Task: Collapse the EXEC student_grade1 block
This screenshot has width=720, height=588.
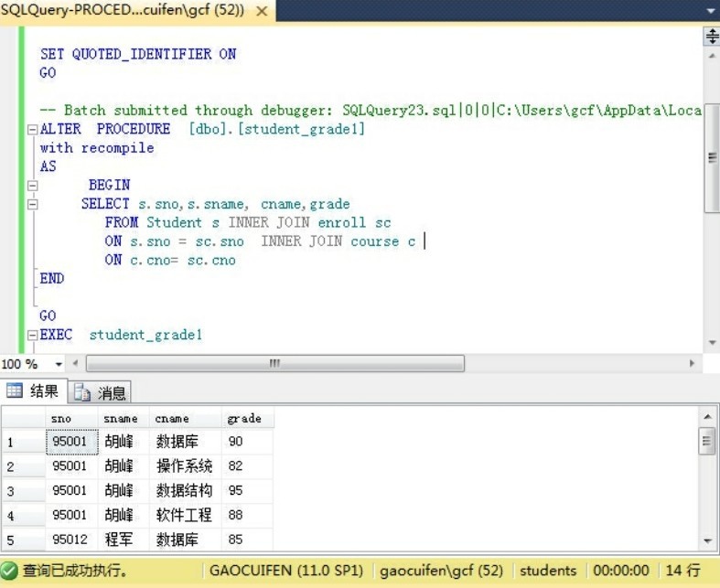Action: [33, 335]
